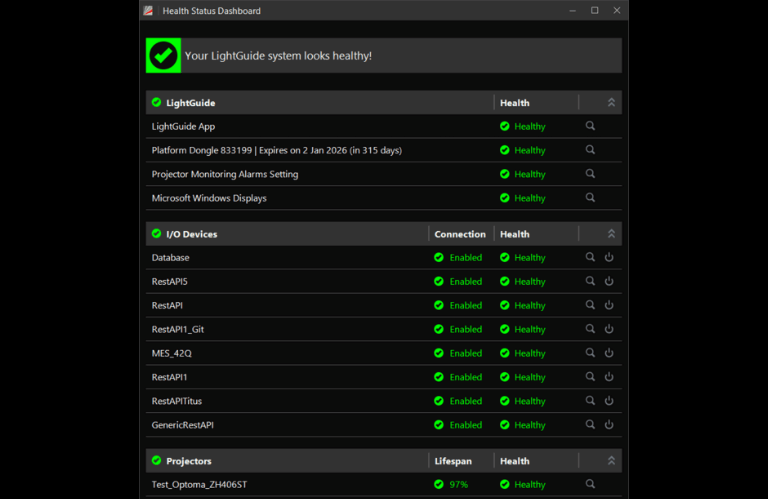768x499 pixels.
Task: Toggle power for Database device
Action: [609, 257]
